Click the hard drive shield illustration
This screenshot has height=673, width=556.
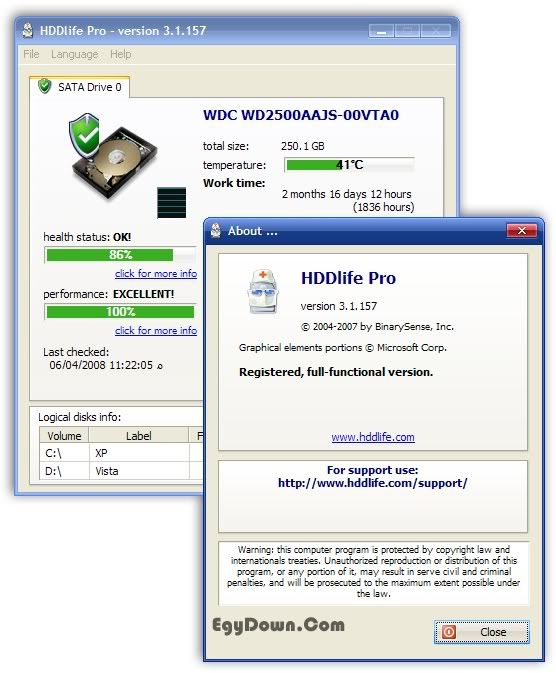[x=112, y=156]
